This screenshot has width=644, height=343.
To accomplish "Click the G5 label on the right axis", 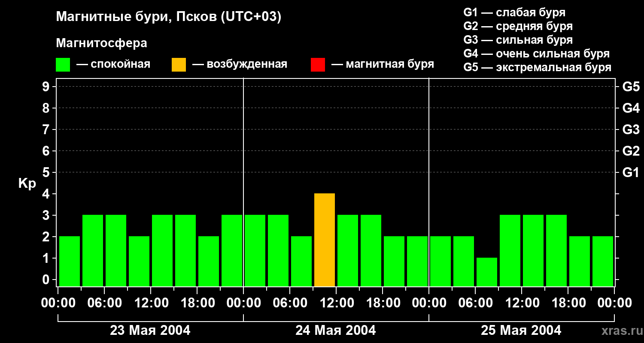I will pyautogui.click(x=631, y=87).
